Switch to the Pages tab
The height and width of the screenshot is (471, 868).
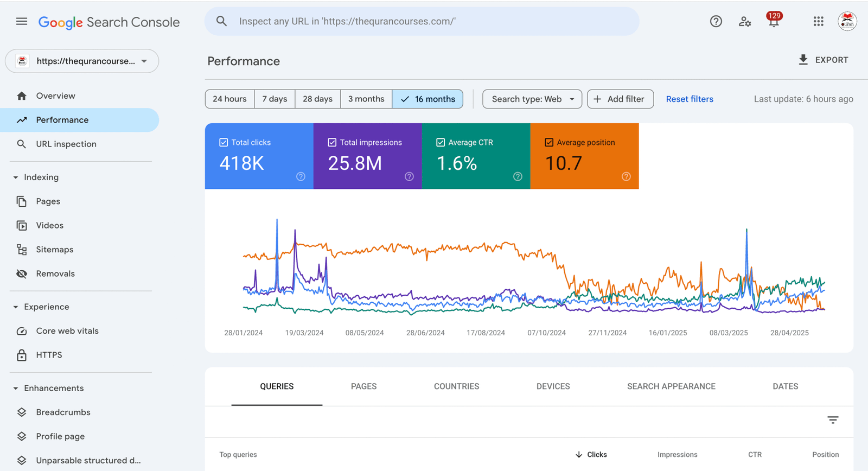tap(363, 386)
